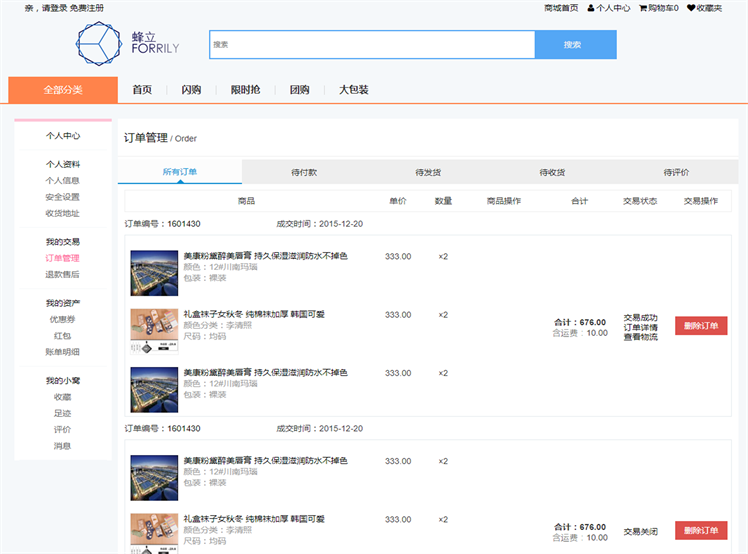
Task: Click 查看物流 to track shipment
Action: coord(640,337)
